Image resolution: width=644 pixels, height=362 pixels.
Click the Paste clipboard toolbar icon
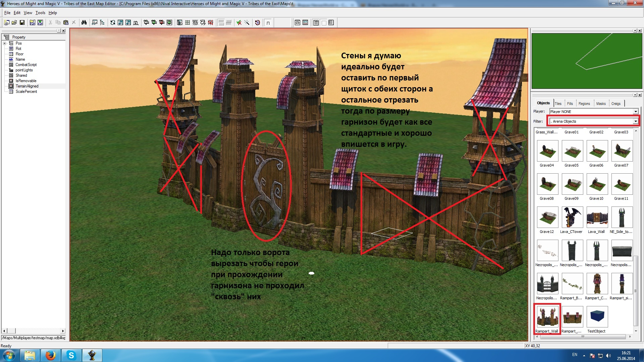pyautogui.click(x=66, y=22)
